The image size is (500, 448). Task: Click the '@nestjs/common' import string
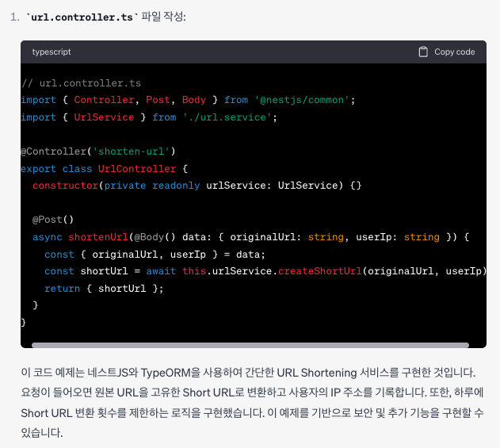click(x=302, y=100)
